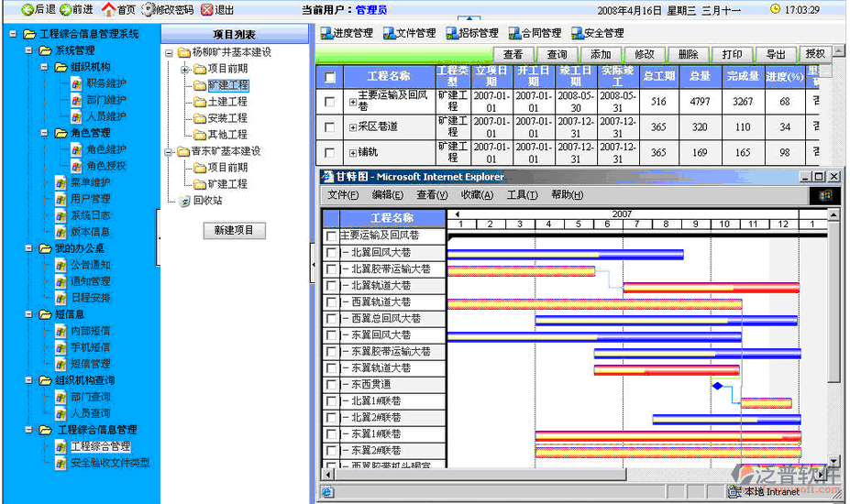Click the blue milestone diamond on 东西贯通
Screen dimensions: 850x504
[718, 386]
